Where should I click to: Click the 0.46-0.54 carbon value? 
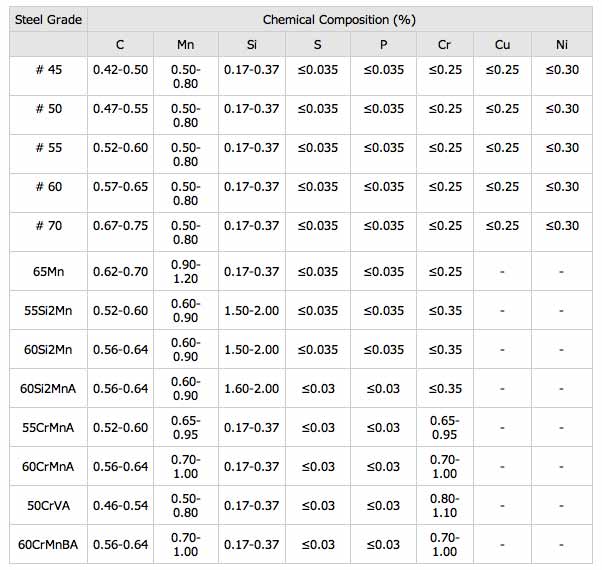[120, 505]
